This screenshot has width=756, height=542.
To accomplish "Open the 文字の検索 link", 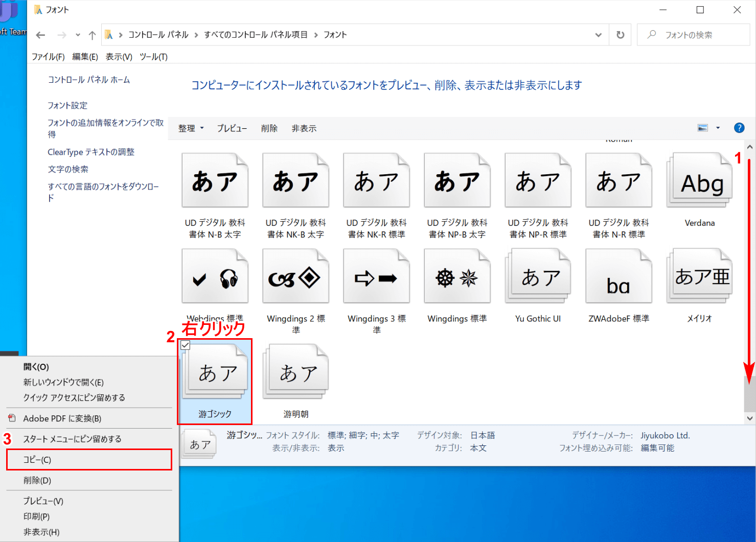I will pos(68,169).
